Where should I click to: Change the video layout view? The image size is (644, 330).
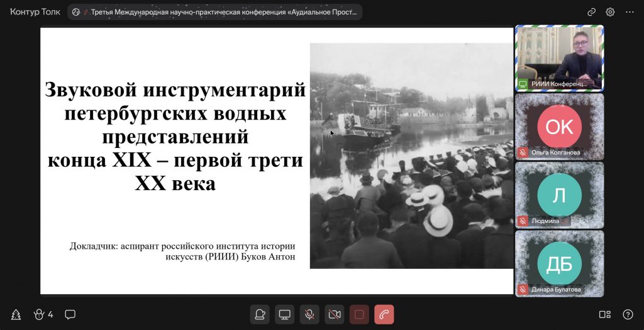604,314
